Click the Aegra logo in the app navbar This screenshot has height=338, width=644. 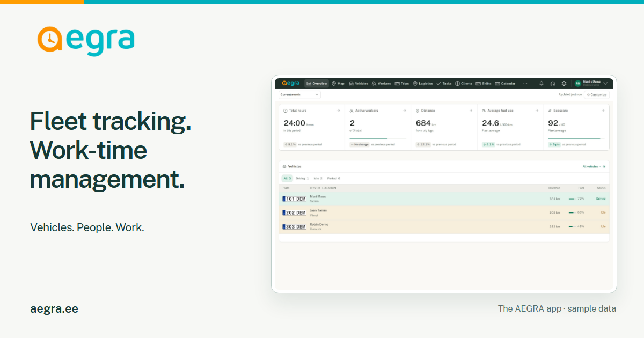point(290,83)
